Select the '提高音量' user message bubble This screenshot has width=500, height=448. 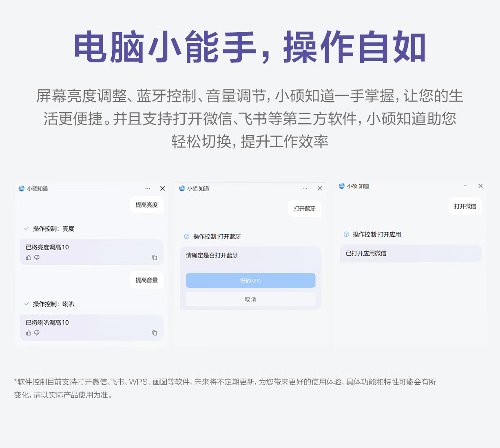coord(146,280)
